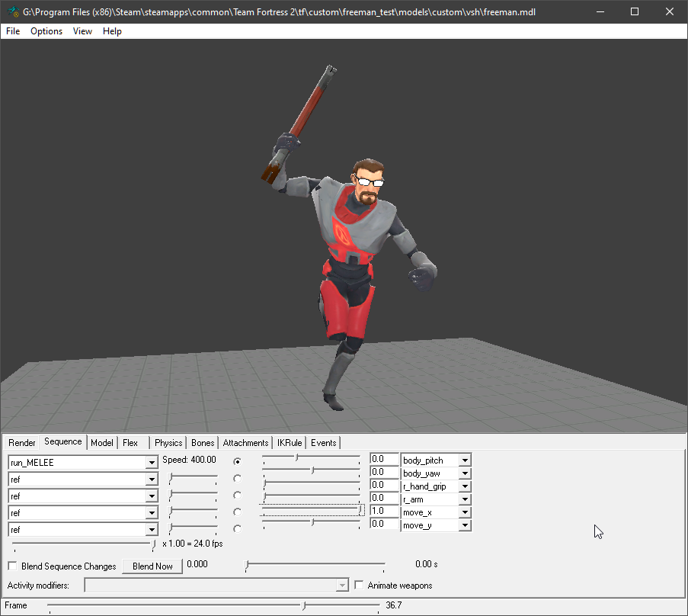The image size is (688, 616).
Task: Switch to the Model tab
Action: [102, 443]
